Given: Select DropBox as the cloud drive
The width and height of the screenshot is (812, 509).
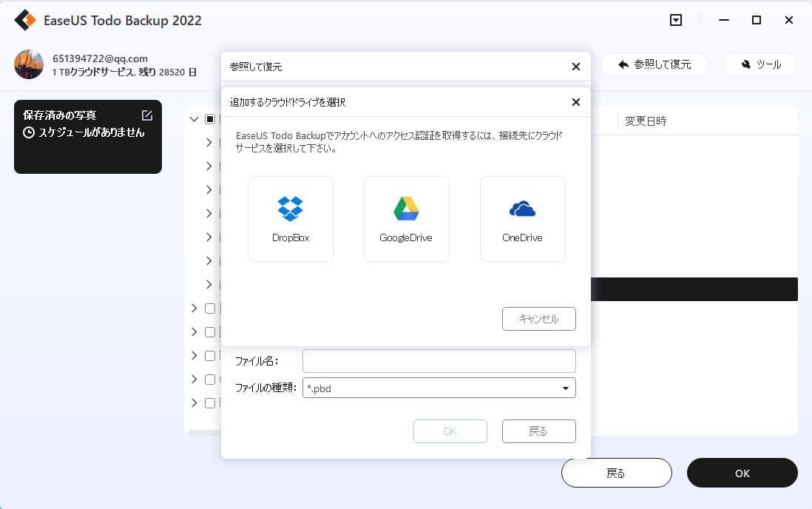Looking at the screenshot, I should click(x=290, y=218).
